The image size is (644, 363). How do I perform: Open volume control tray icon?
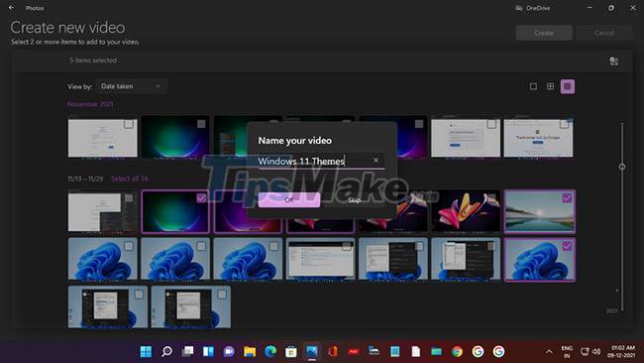point(596,351)
